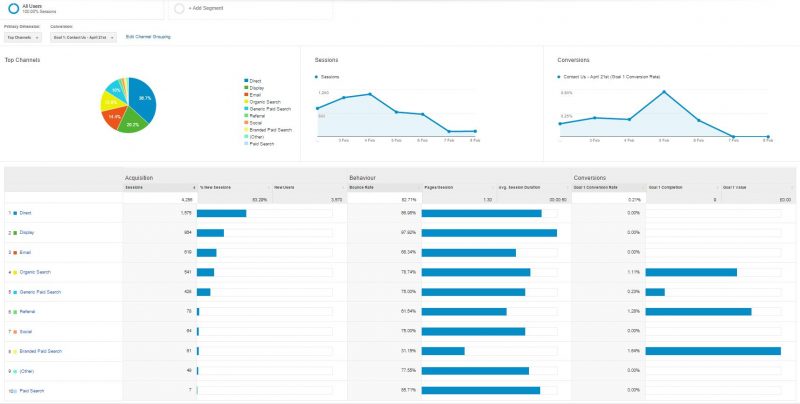Click the Direct row % new sessions bar
Viewport: 800px width, 404px height.
221,213
